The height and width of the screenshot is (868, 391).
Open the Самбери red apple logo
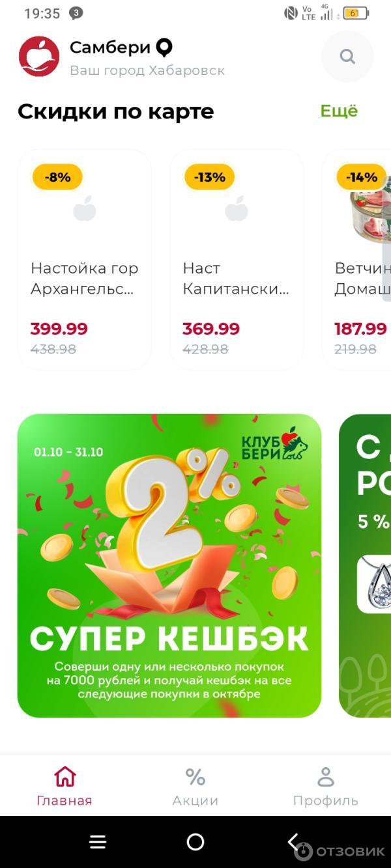click(x=39, y=57)
